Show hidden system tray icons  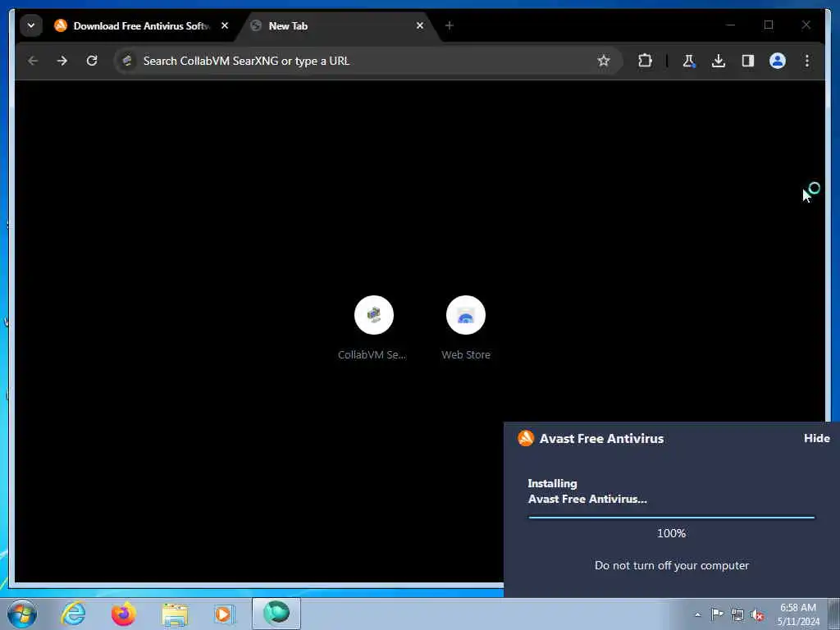point(697,615)
